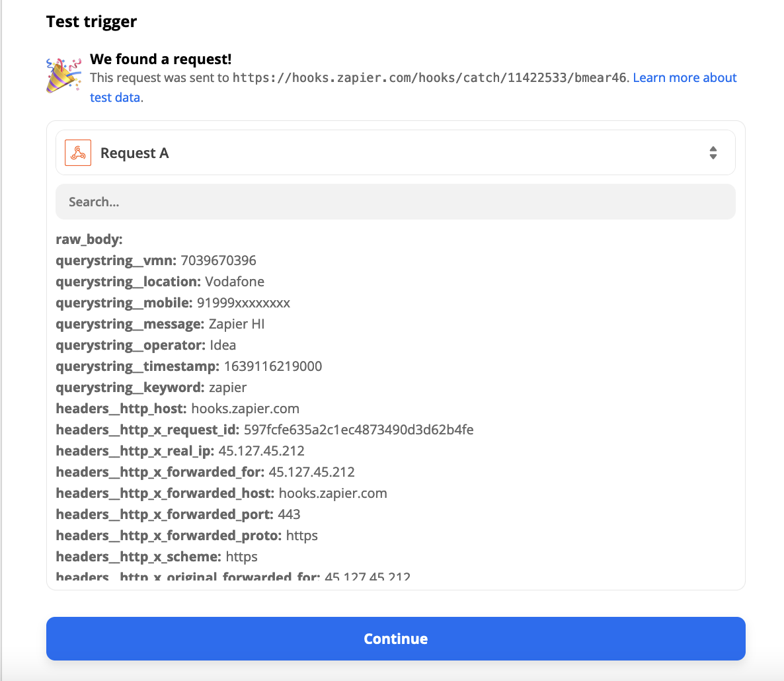Screen dimensions: 784x681
Task: Select querystring_vmn value 7039670396
Action: [x=218, y=260]
